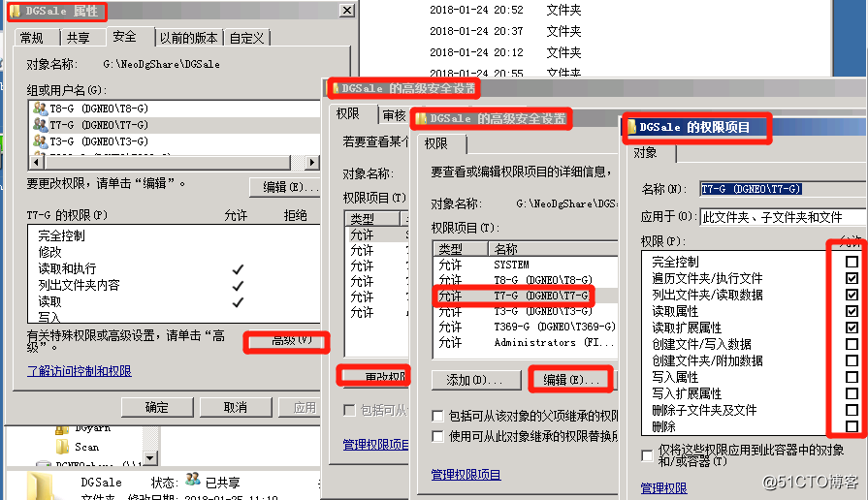Click right arrow of user list scrollbar

pyautogui.click(x=311, y=163)
